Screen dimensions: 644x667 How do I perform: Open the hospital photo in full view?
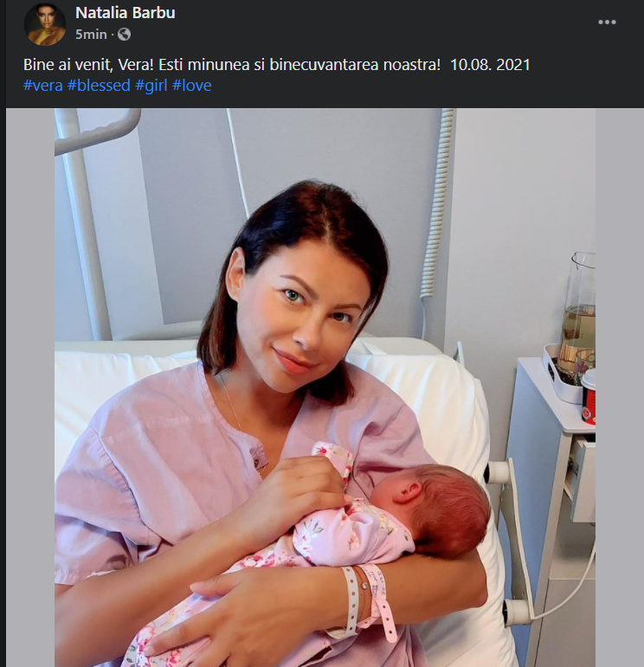click(325, 387)
